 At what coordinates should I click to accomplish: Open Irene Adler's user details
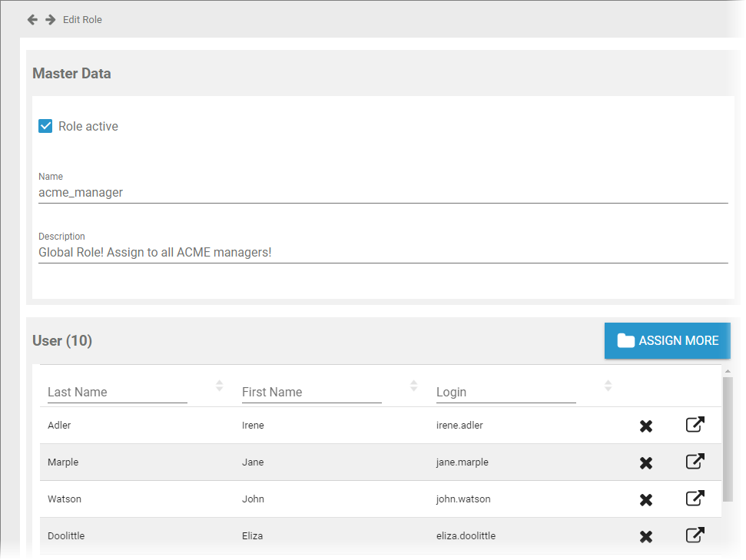695,423
